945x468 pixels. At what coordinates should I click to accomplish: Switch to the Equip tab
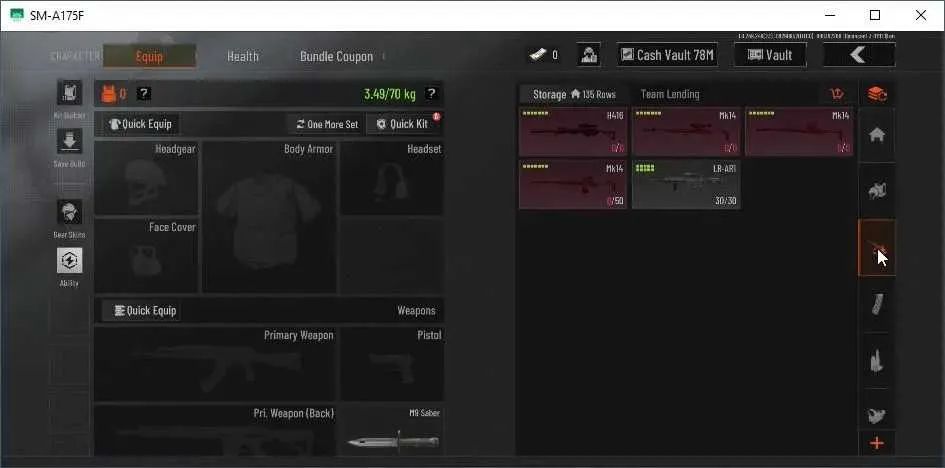point(149,57)
